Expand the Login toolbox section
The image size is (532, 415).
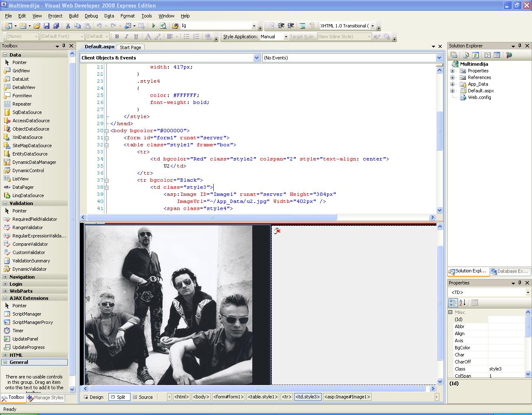(x=5, y=284)
